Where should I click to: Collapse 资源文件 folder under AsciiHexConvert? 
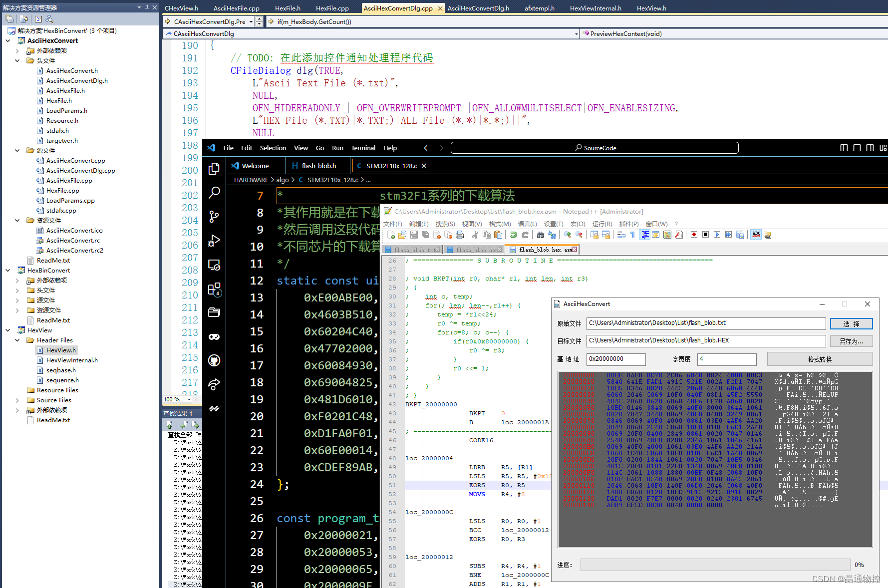tap(17, 221)
